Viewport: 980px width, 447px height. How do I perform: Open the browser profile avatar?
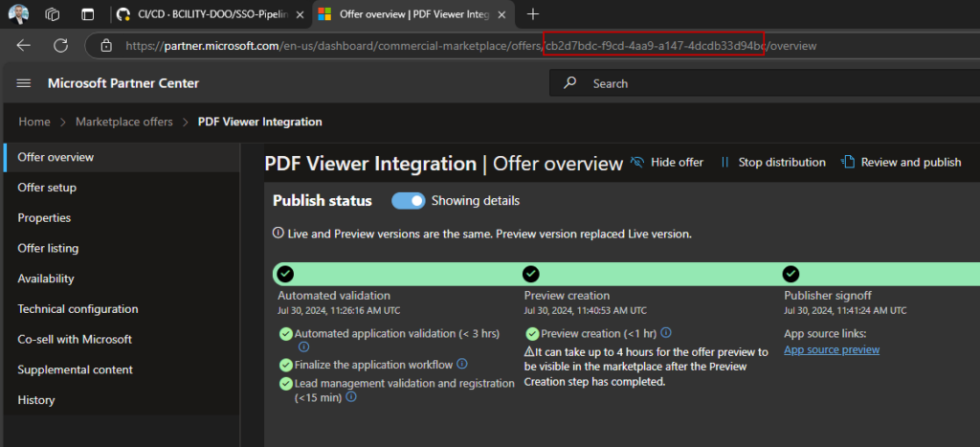pos(18,13)
